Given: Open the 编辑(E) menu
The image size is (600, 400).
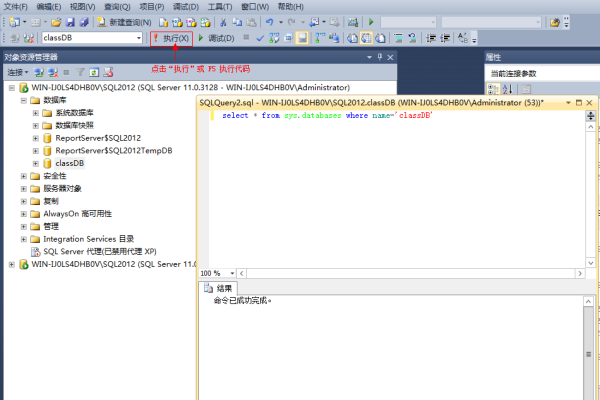Looking at the screenshot, I should (49, 7).
